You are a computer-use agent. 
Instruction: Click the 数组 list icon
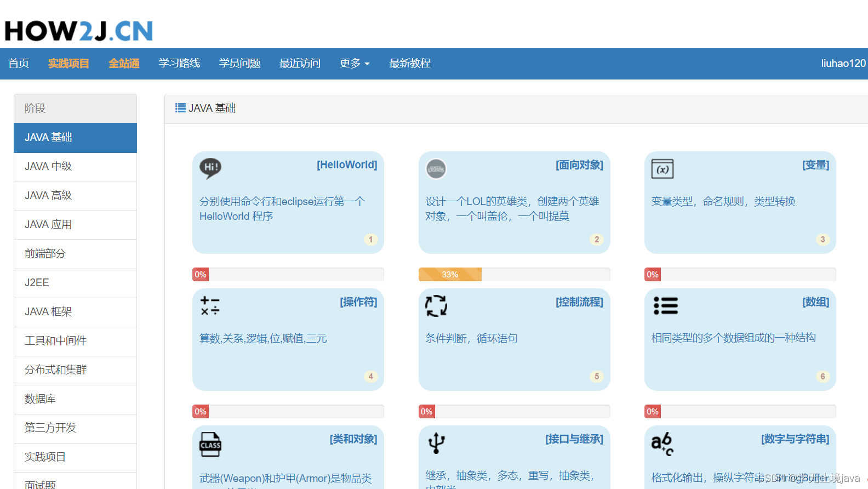[x=666, y=305]
